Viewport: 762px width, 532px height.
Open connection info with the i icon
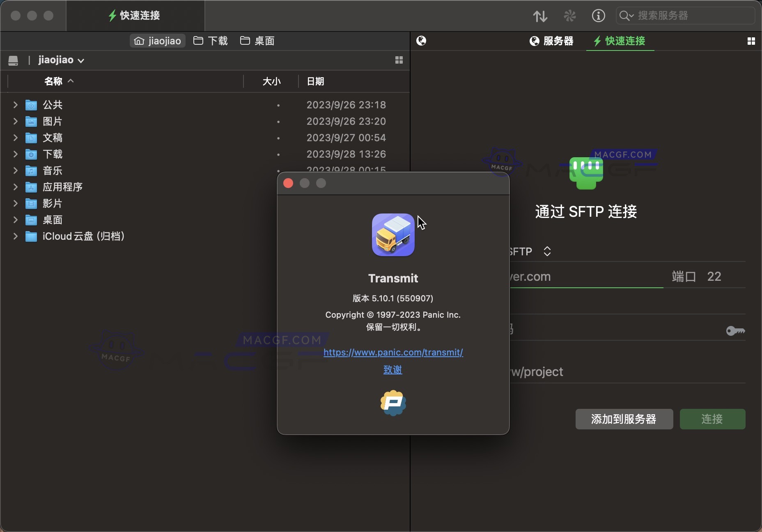[598, 16]
